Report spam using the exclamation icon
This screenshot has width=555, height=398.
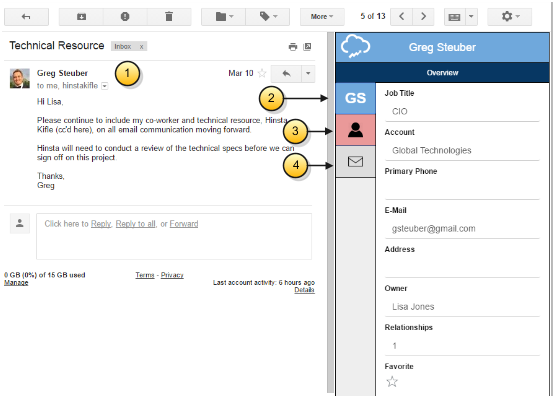pyautogui.click(x=125, y=17)
